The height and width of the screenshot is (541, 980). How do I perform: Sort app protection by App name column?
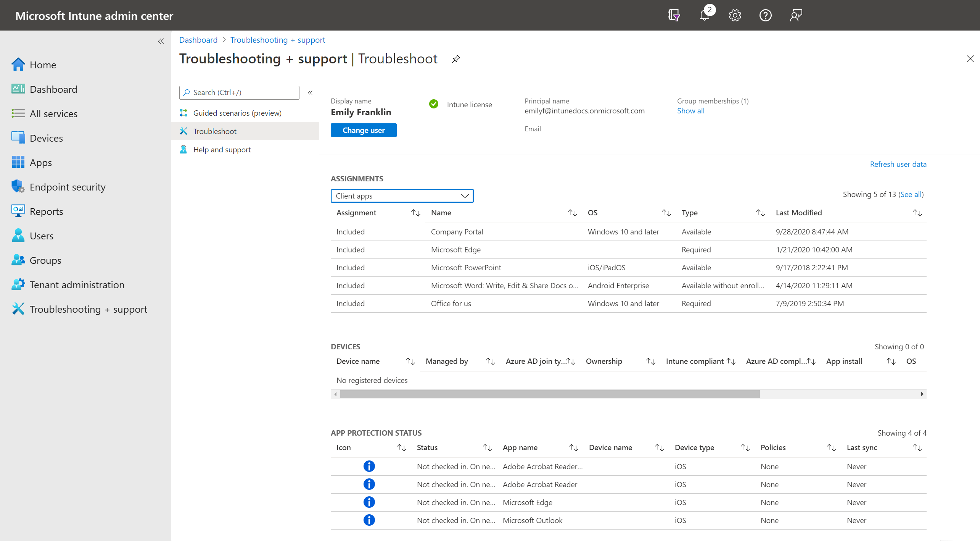coord(574,447)
